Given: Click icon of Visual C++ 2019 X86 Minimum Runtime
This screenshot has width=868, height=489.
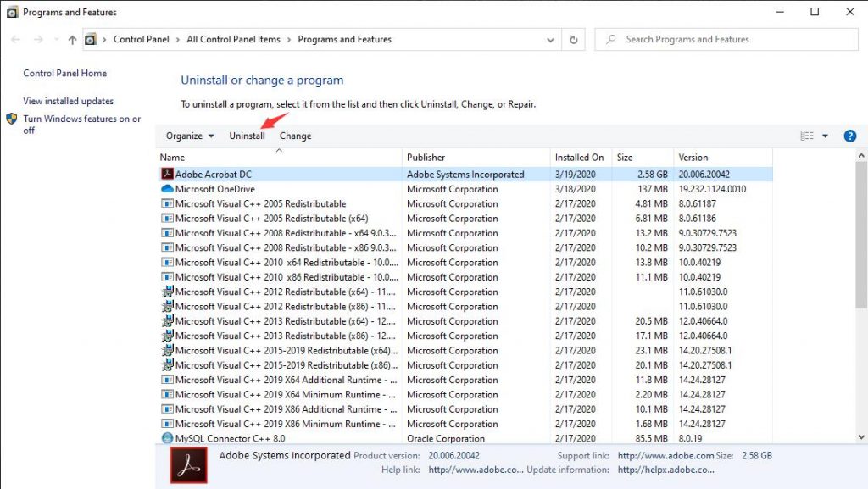Looking at the screenshot, I should pos(167,424).
